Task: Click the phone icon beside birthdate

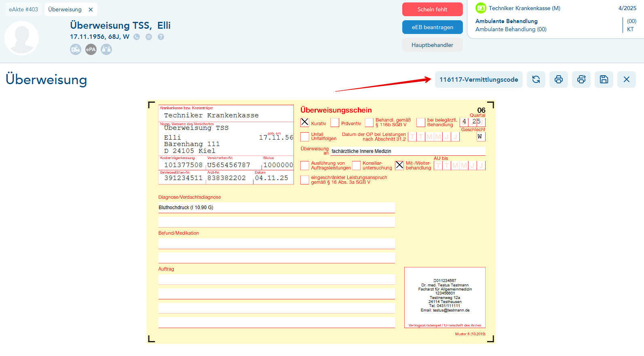Action: (137, 37)
